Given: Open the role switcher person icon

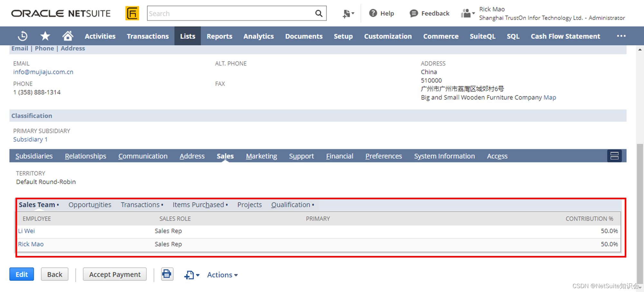Looking at the screenshot, I should [x=467, y=13].
